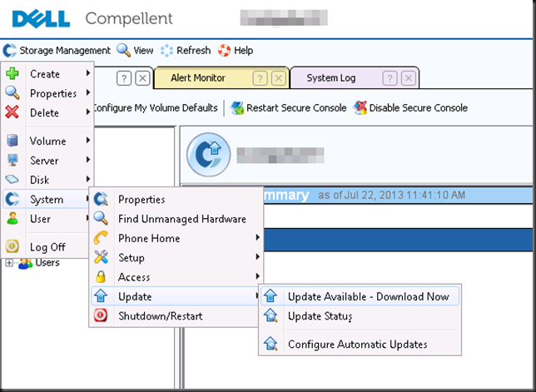Click the Refresh dots icon

pyautogui.click(x=166, y=51)
